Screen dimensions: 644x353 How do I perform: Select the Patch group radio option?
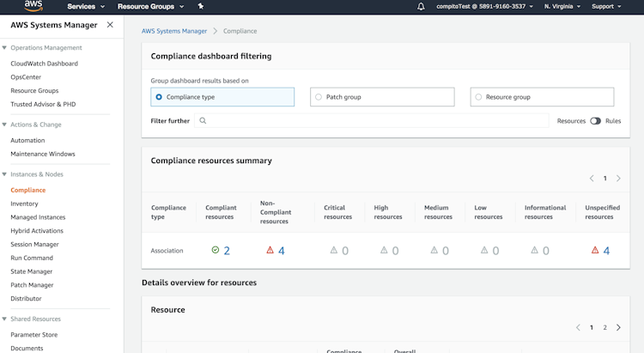point(319,97)
